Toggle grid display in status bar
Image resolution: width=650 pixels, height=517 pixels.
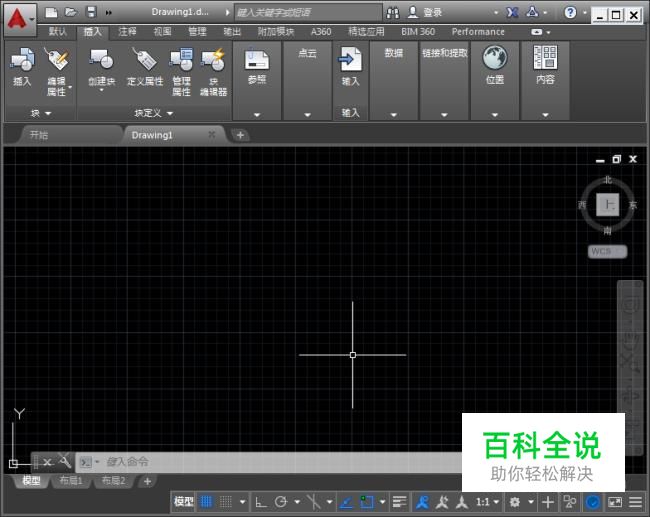[x=207, y=501]
